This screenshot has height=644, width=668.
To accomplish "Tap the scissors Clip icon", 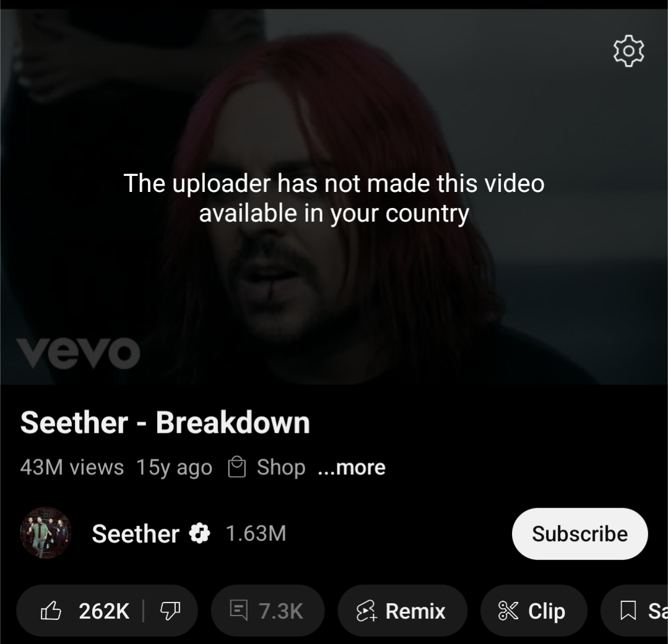I will pyautogui.click(x=508, y=611).
